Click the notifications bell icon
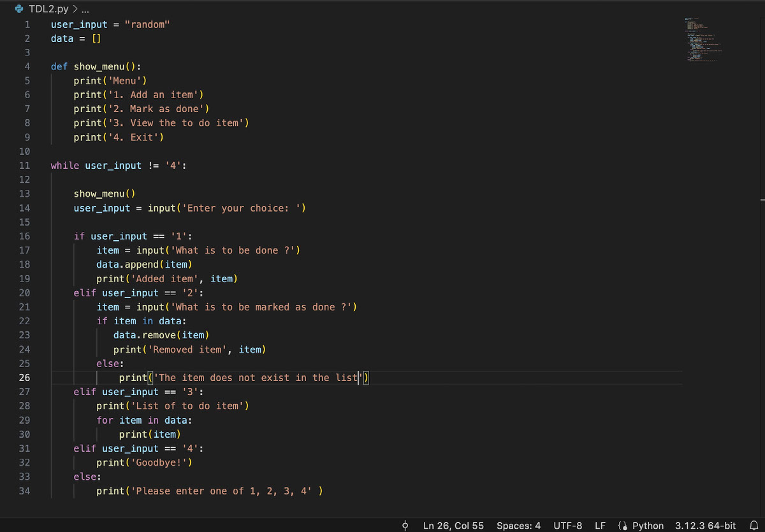This screenshot has height=532, width=765. click(x=754, y=526)
